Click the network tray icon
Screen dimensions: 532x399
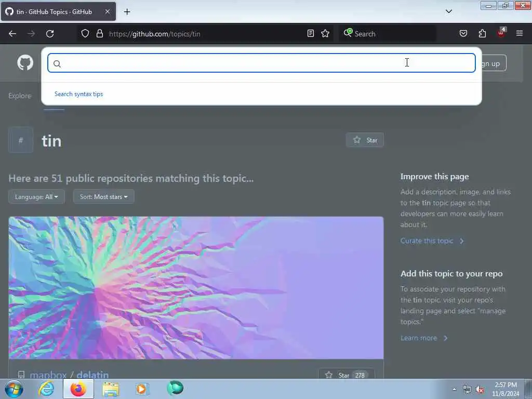(x=467, y=390)
